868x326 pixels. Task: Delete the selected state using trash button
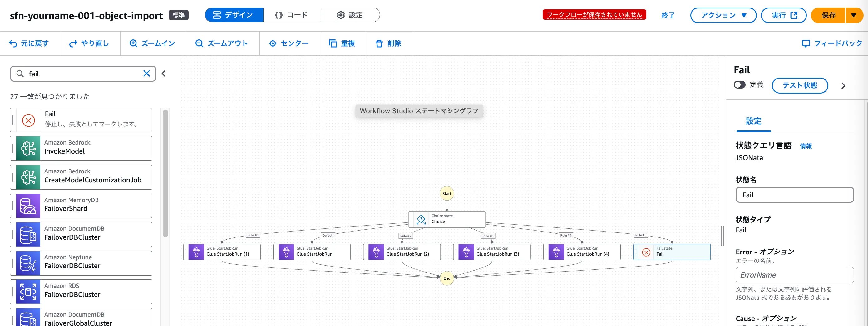tap(388, 43)
